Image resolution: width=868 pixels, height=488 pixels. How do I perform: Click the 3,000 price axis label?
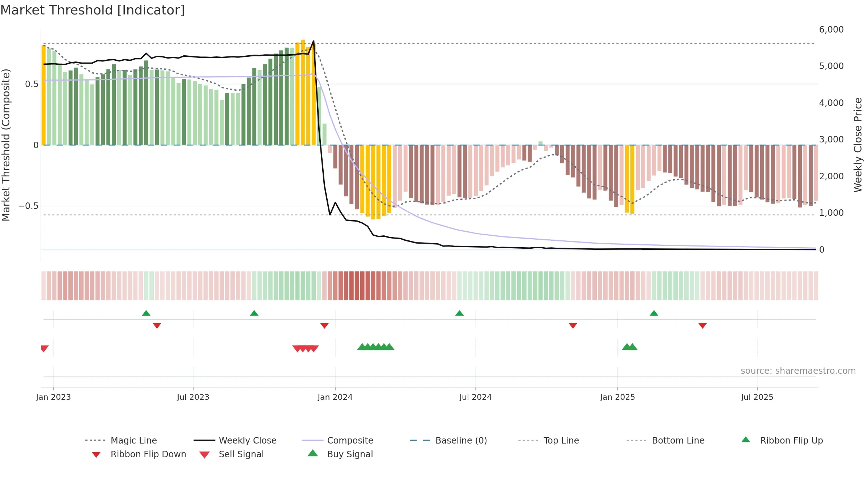tap(831, 140)
